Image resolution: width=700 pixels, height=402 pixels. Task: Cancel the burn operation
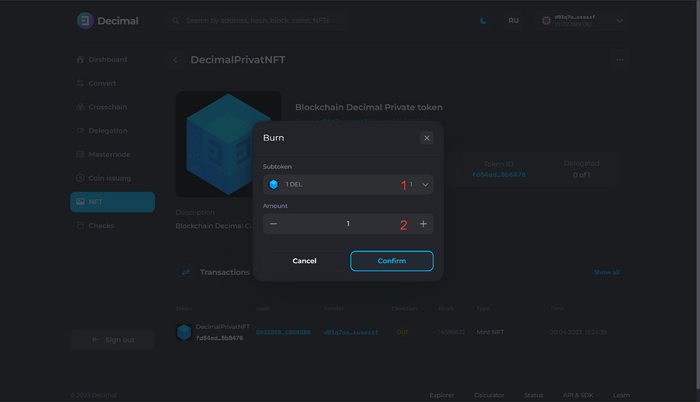pos(304,261)
